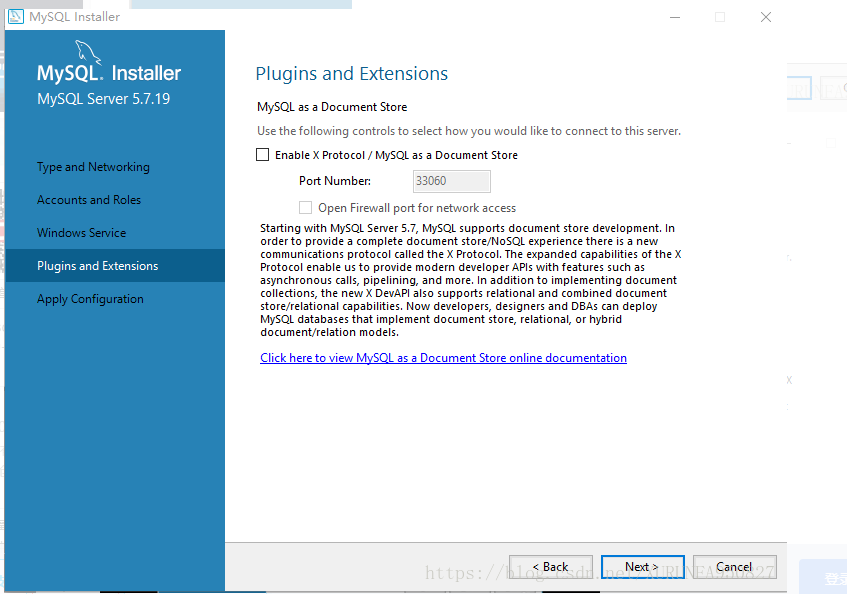847x594 pixels.
Task: Cancel the MySQL installer configuration
Action: click(735, 567)
